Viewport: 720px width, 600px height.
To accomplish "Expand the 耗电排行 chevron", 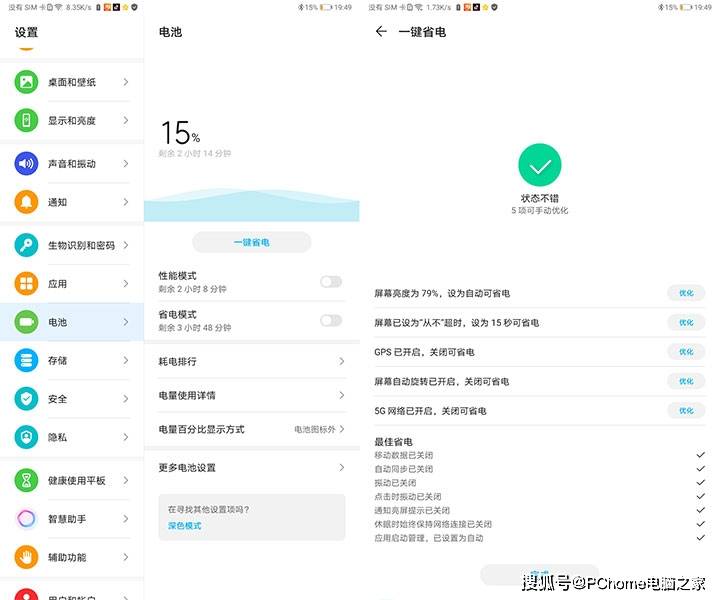I will [x=341, y=361].
